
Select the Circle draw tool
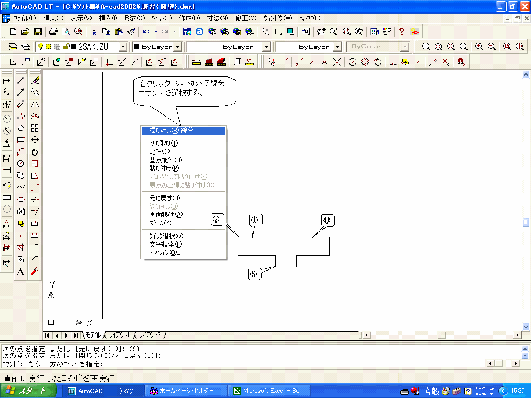[21, 163]
